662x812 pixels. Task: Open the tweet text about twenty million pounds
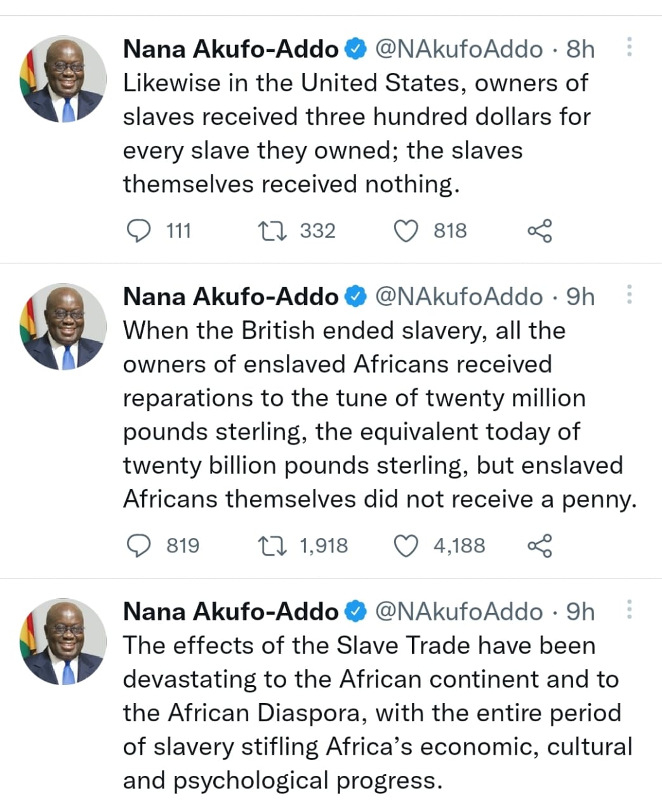tap(380, 415)
